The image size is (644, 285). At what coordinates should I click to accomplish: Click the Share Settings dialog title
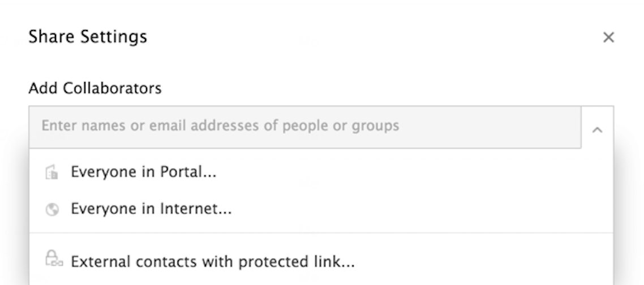pyautogui.click(x=88, y=37)
